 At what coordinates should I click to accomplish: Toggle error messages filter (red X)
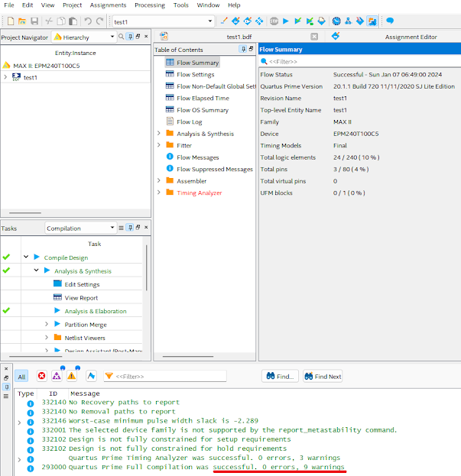tap(41, 376)
